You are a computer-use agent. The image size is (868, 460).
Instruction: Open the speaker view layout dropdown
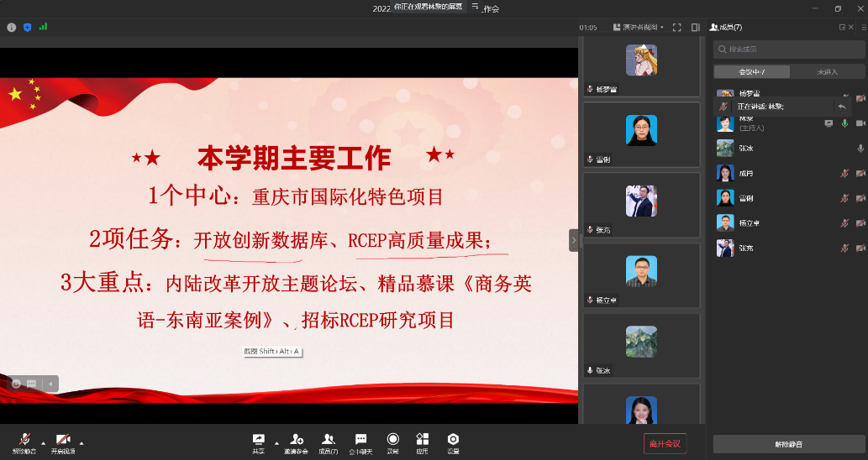click(x=641, y=27)
